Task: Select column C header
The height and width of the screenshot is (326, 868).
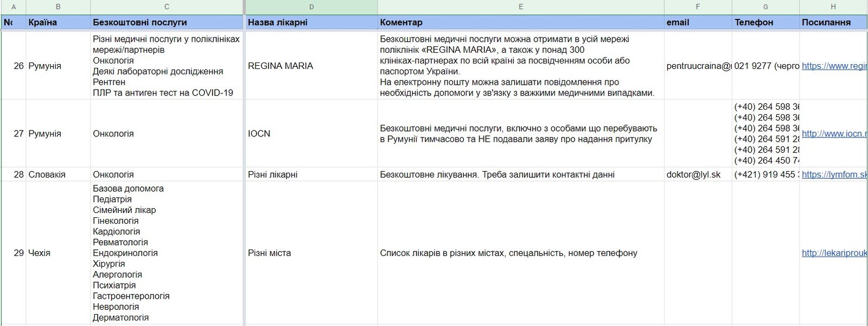Action: tap(167, 7)
